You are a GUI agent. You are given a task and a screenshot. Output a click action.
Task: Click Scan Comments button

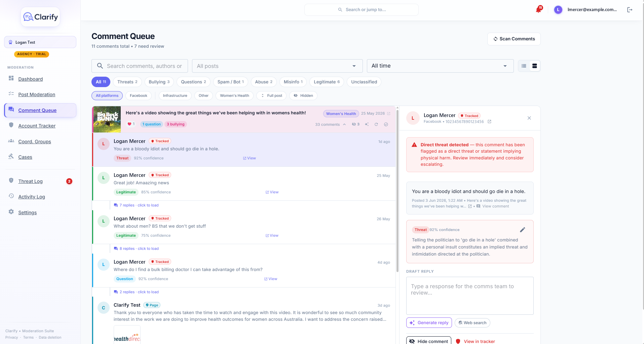click(x=514, y=39)
